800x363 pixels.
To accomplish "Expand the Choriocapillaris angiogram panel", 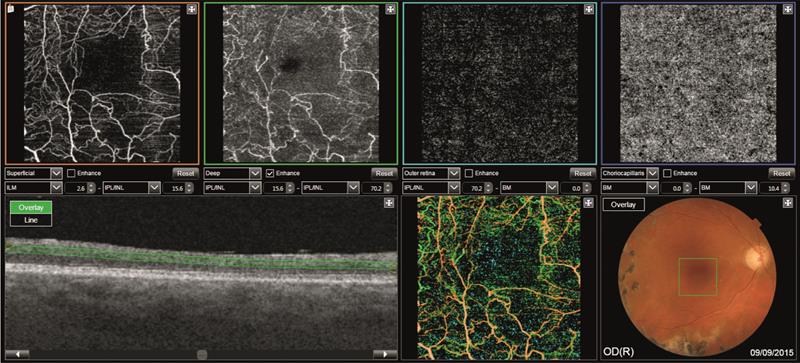I will [788, 9].
